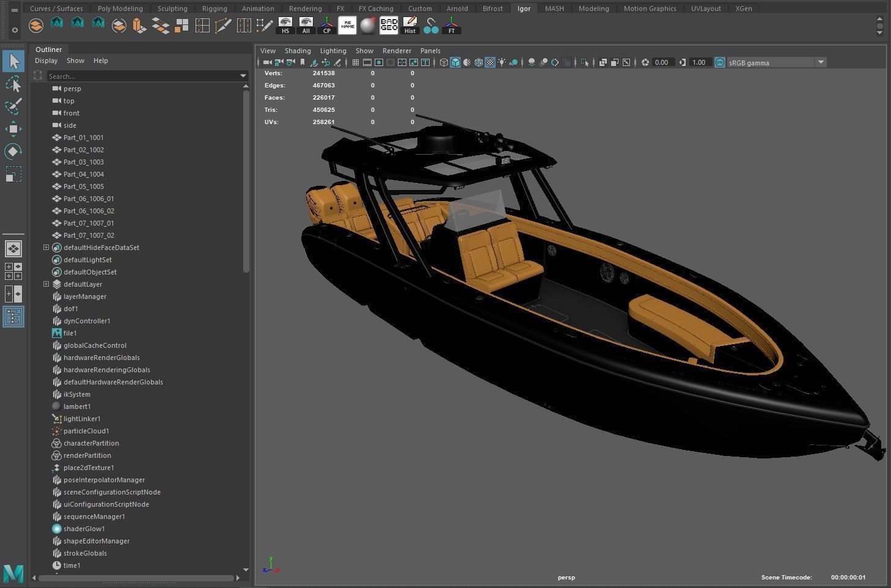This screenshot has width=891, height=588.
Task: Enable smooth shade all cube icon
Action: coord(455,62)
